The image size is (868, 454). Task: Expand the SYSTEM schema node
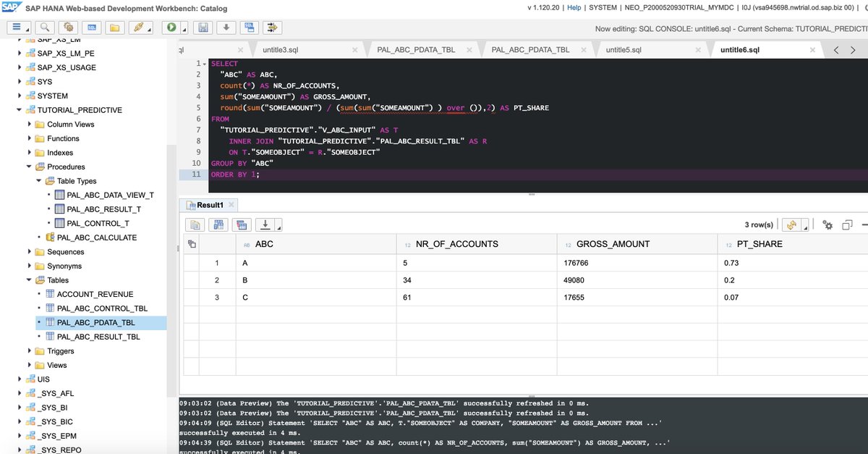click(20, 96)
